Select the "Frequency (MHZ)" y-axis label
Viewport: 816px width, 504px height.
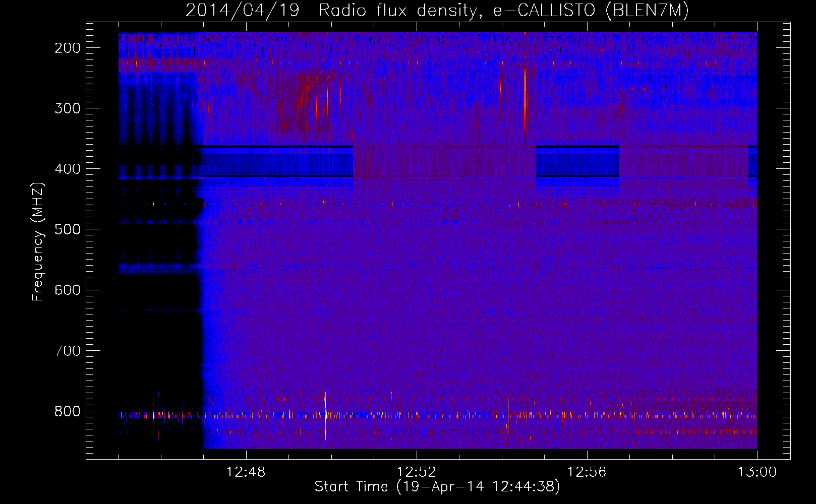38,241
